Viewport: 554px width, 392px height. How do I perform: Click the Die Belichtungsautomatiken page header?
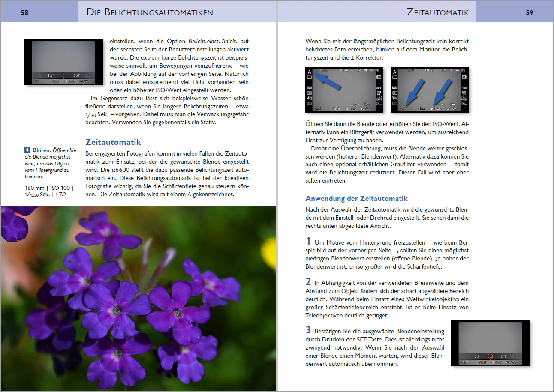[x=150, y=12]
